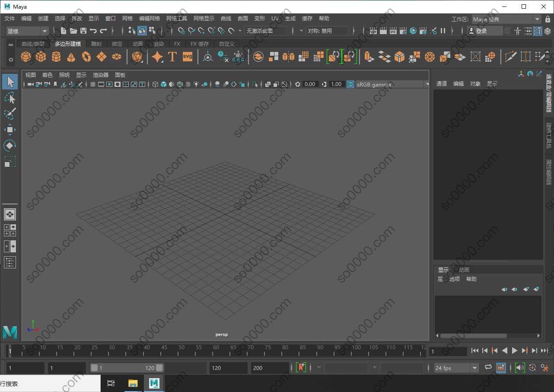Click 通道 in the Channel Box
Image resolution: width=554 pixels, height=392 pixels.
tap(442, 84)
